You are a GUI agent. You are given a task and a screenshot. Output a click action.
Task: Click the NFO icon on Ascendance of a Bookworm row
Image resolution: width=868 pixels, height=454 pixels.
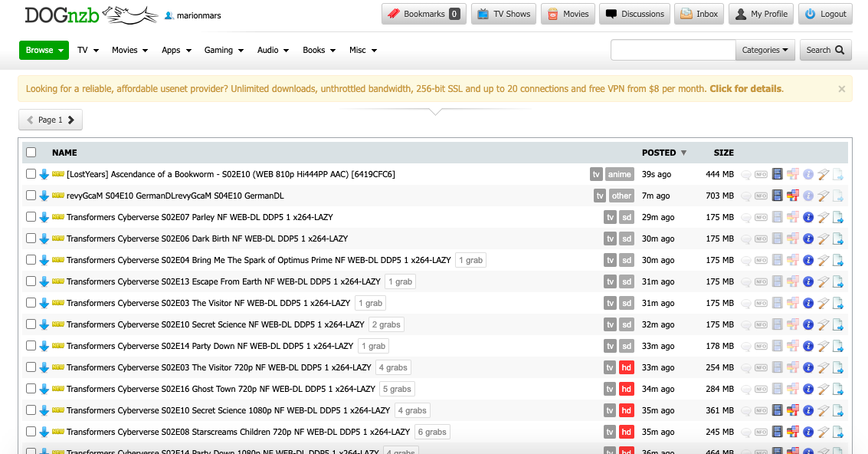pyautogui.click(x=761, y=174)
